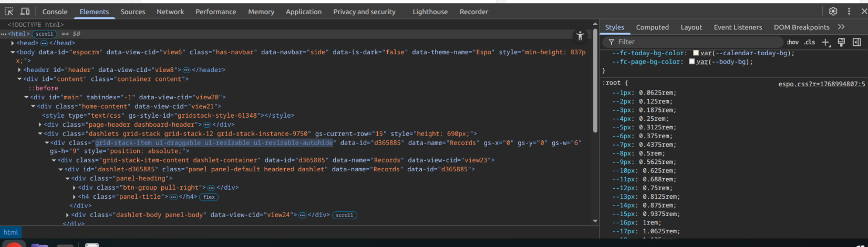Show more Styles pane tabs via chevron
The width and height of the screenshot is (868, 247).
tap(841, 27)
